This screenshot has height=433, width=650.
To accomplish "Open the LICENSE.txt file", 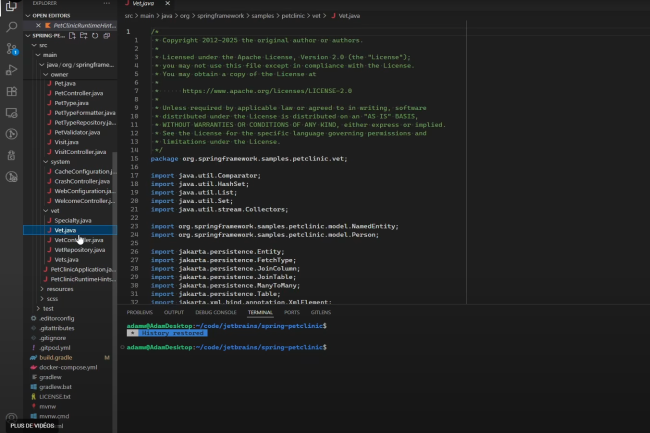I will point(55,397).
